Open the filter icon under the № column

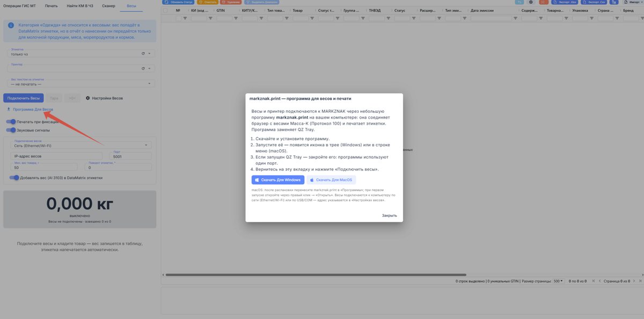coord(185,18)
